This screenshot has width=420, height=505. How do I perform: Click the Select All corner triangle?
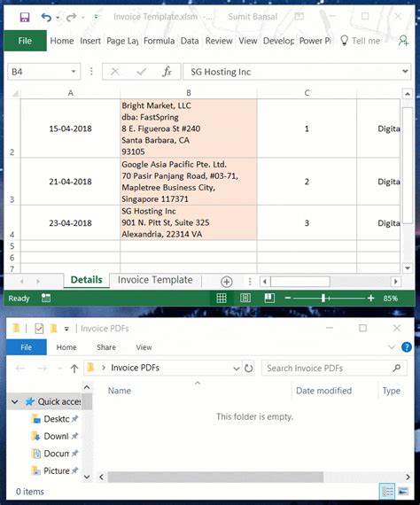coord(15,93)
